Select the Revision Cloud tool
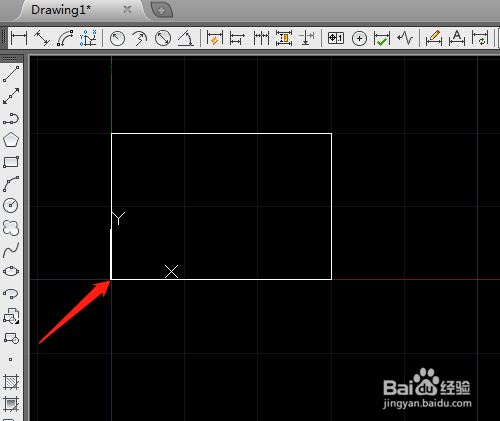The image size is (500, 421). [x=11, y=228]
